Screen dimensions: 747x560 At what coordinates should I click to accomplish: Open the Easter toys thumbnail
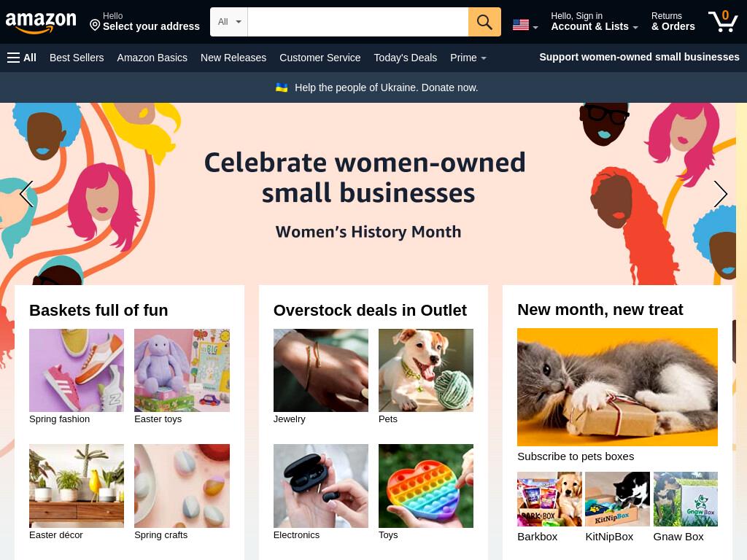point(182,370)
